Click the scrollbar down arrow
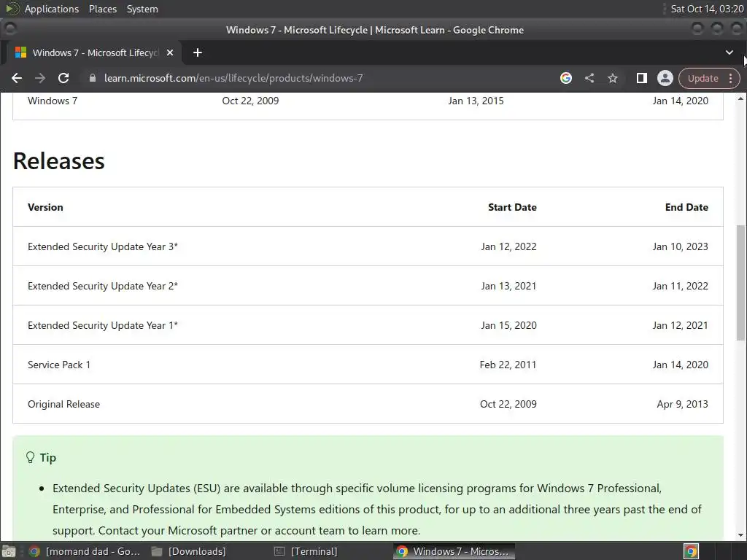Viewport: 747px width, 560px height. [x=740, y=535]
